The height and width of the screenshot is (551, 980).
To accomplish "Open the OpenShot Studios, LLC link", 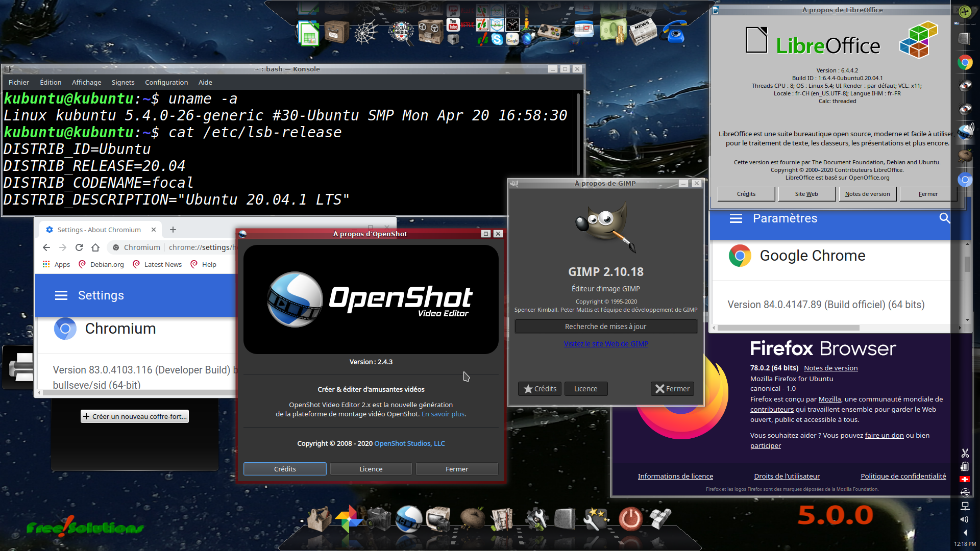I will tap(409, 443).
